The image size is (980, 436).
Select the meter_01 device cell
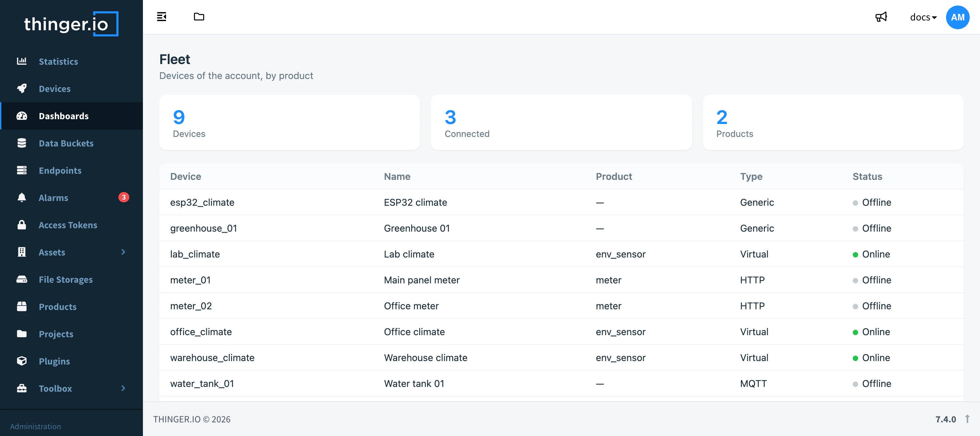click(190, 280)
